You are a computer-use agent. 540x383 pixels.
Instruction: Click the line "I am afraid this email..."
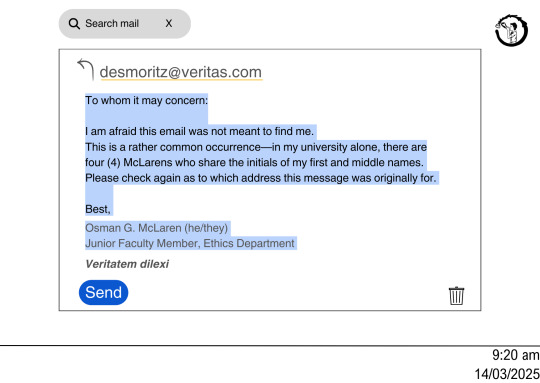tap(199, 132)
